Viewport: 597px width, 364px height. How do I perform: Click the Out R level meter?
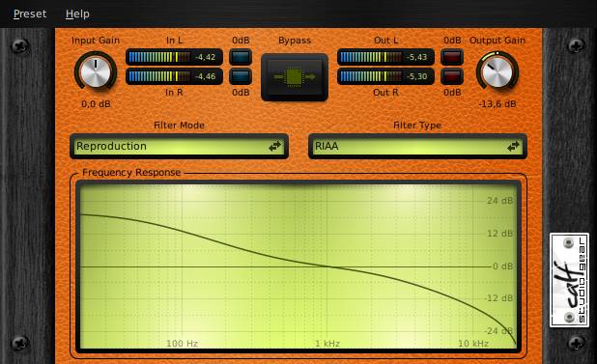385,76
